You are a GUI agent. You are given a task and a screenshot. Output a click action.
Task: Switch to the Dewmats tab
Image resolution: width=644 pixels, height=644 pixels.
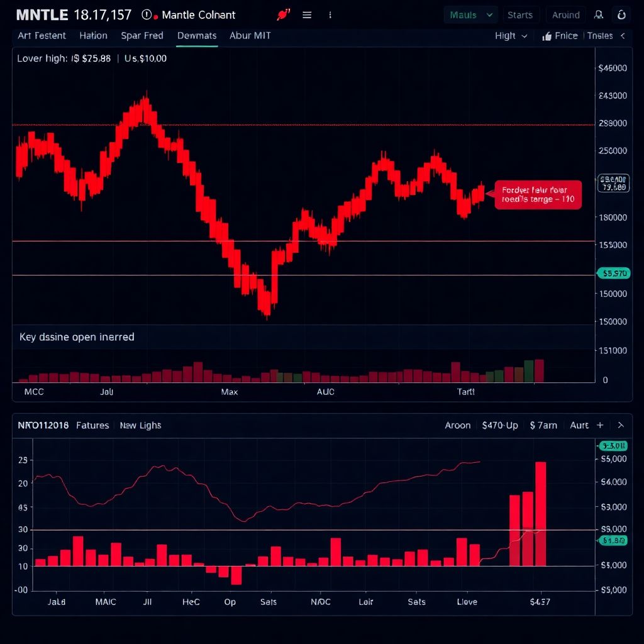(x=197, y=36)
